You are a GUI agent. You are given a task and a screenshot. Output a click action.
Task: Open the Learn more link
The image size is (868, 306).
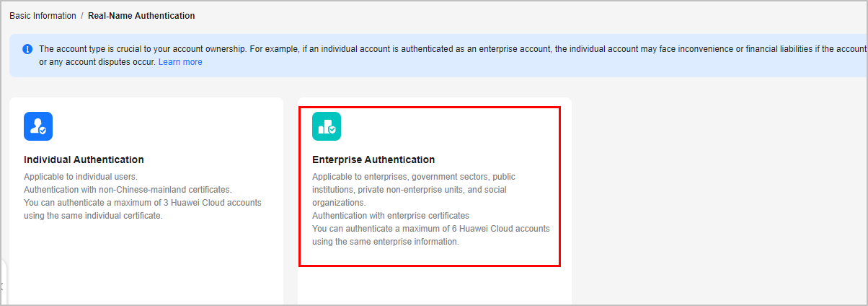[180, 62]
